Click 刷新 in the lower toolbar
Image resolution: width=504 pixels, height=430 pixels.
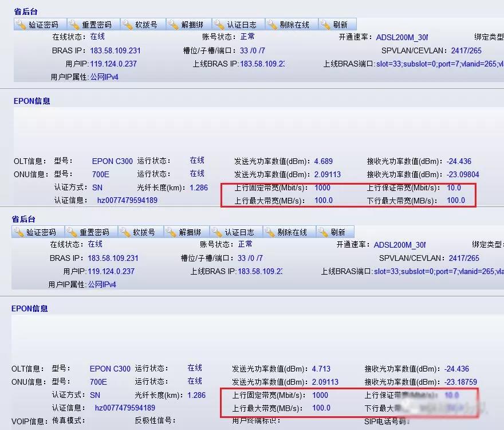[324, 232]
